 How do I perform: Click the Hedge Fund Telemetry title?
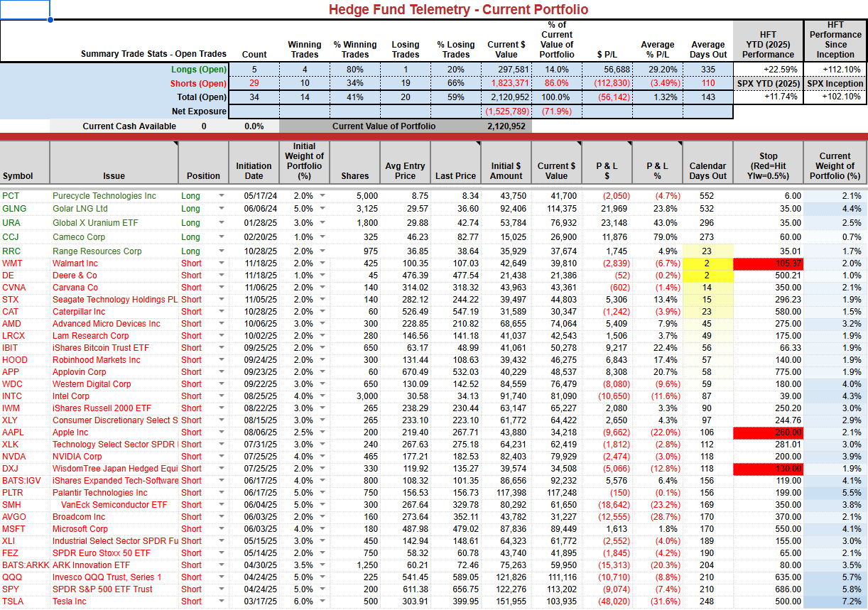[458, 9]
